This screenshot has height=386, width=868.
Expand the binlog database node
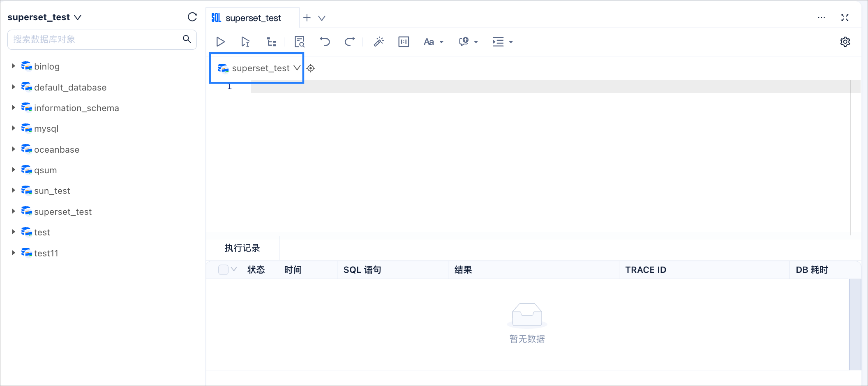coord(13,66)
